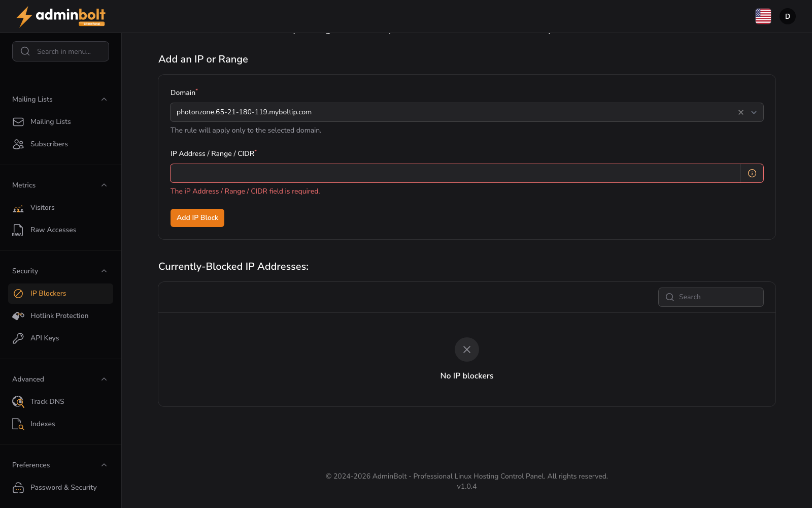The width and height of the screenshot is (812, 508).
Task: Click the Visitors chart icon
Action: pos(18,208)
